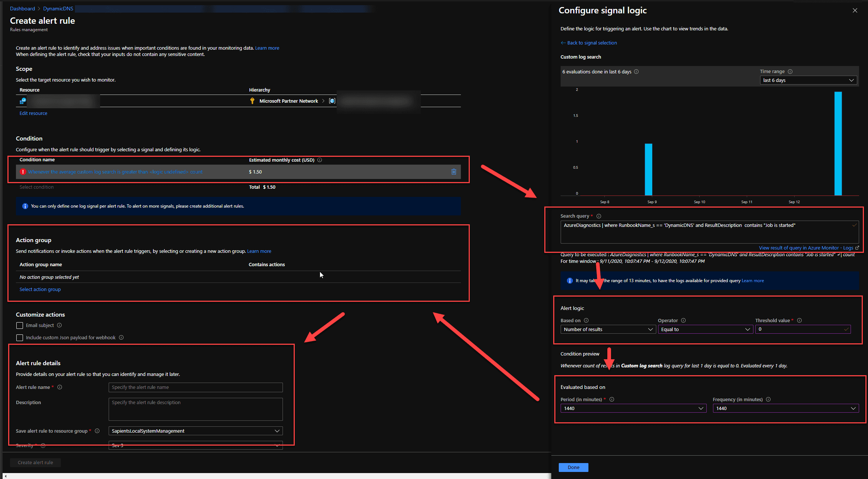Click the Create alert rule button
The width and height of the screenshot is (868, 479).
(x=35, y=462)
